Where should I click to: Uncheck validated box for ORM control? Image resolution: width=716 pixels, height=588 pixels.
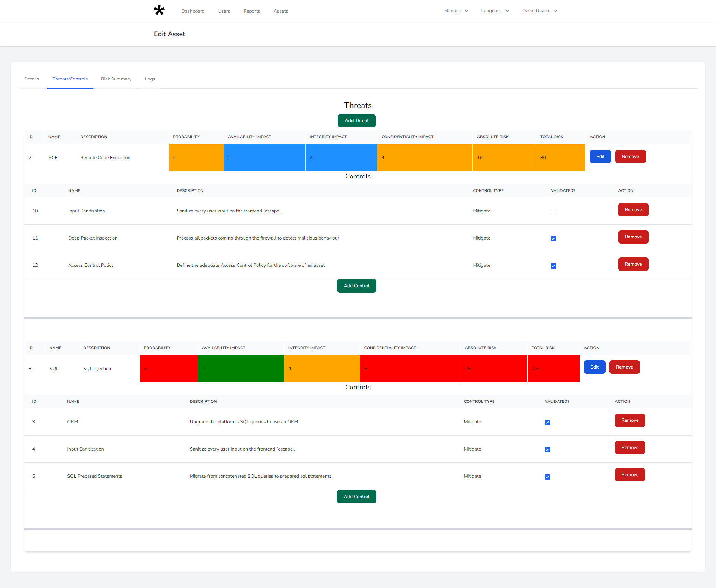[x=547, y=423]
